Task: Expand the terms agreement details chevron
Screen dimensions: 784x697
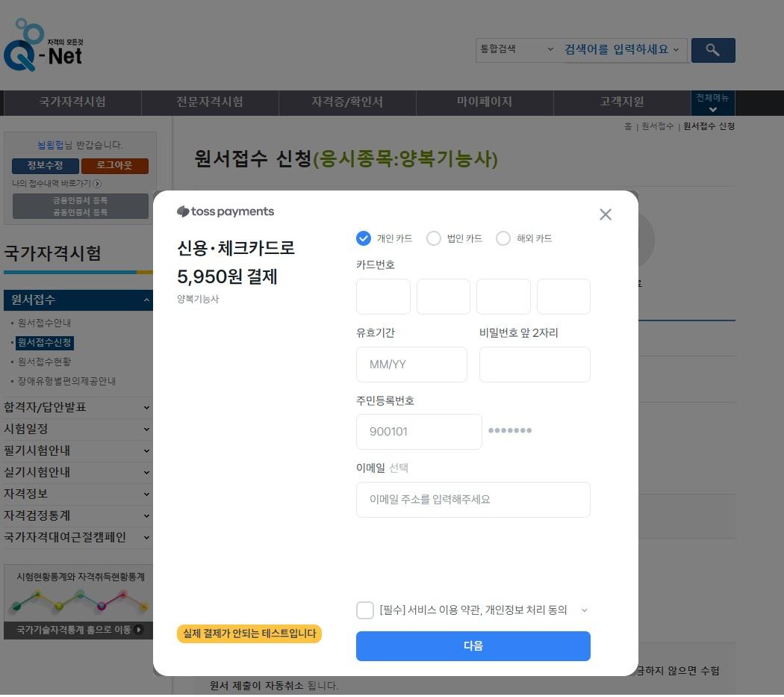Action: tap(585, 610)
